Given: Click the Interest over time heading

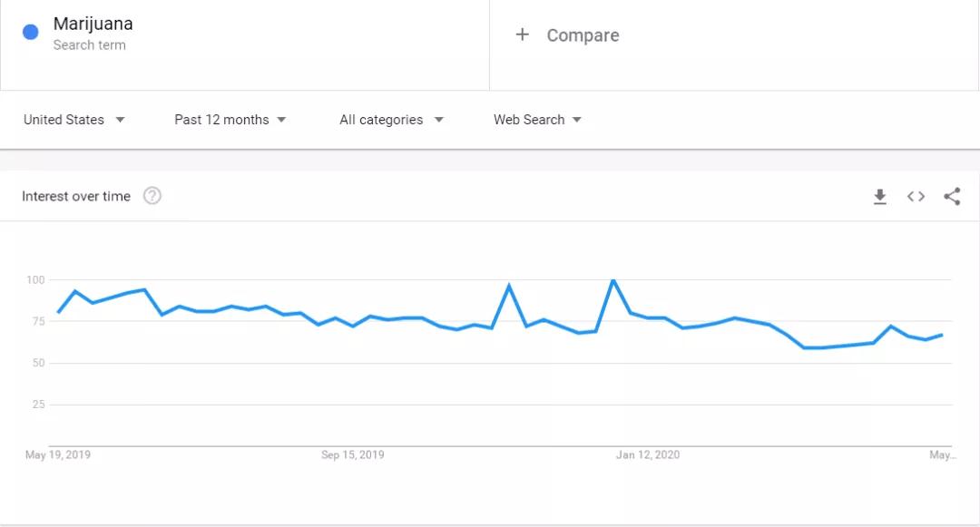Looking at the screenshot, I should click(x=76, y=196).
